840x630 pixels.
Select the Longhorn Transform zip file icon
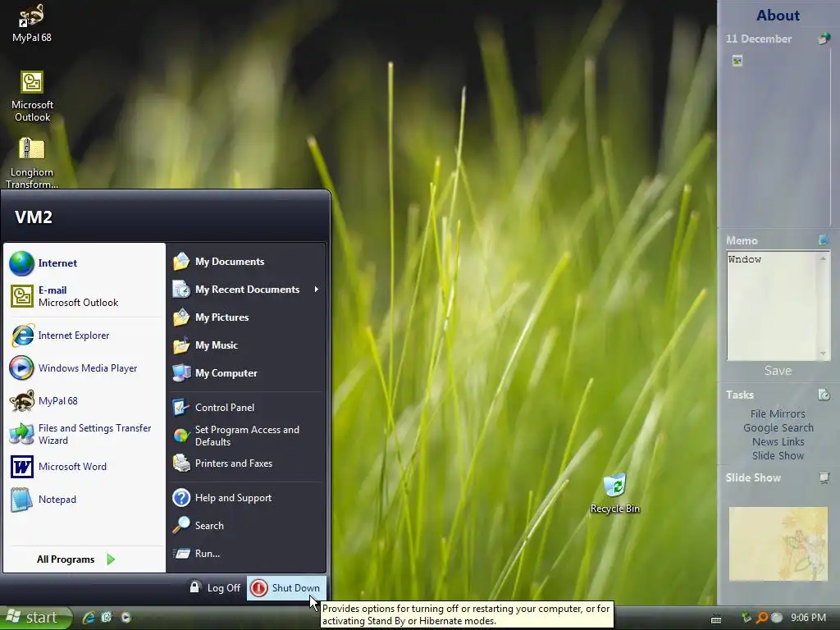pos(32,163)
